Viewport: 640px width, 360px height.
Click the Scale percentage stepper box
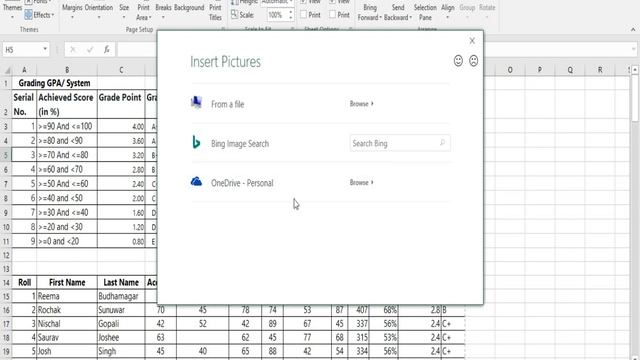(280, 15)
